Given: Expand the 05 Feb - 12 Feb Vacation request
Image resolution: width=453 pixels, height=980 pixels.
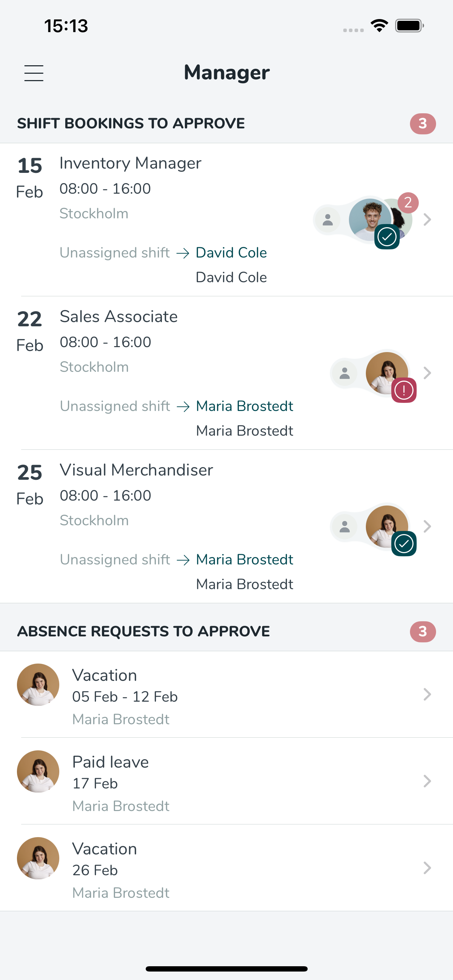Looking at the screenshot, I should tap(226, 695).
